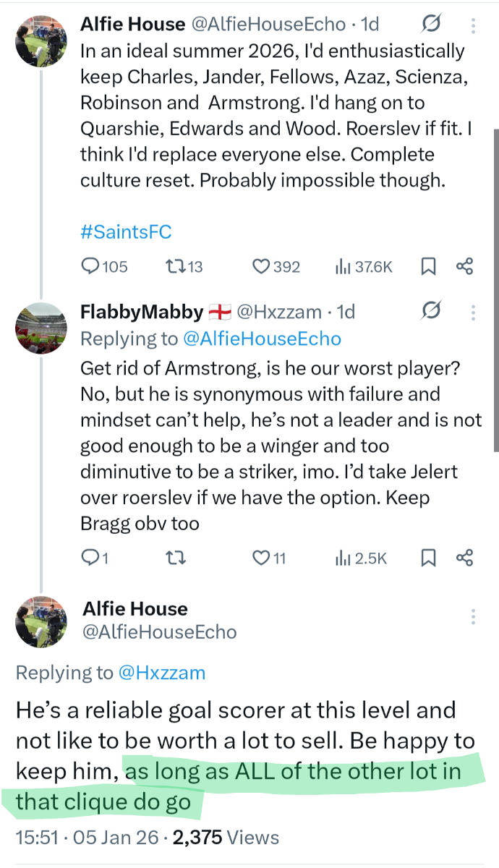Share Alfie House's first tweet

point(465,267)
